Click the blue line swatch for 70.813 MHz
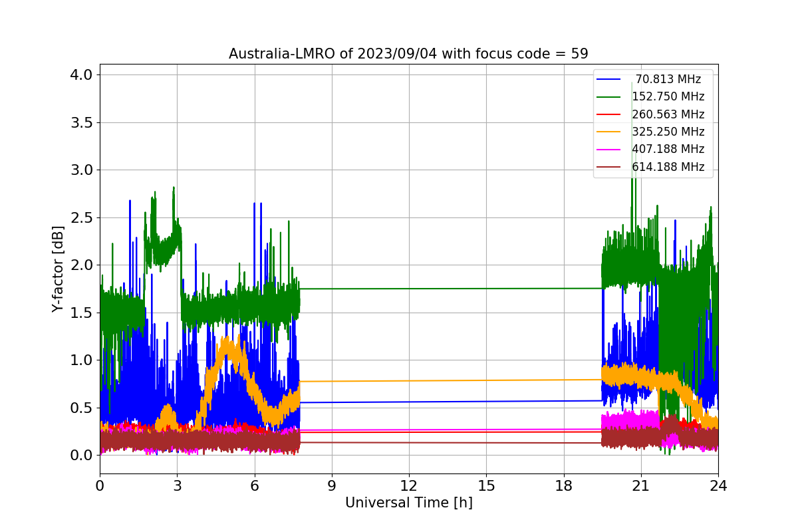This screenshot has height=532, width=798. [610, 79]
